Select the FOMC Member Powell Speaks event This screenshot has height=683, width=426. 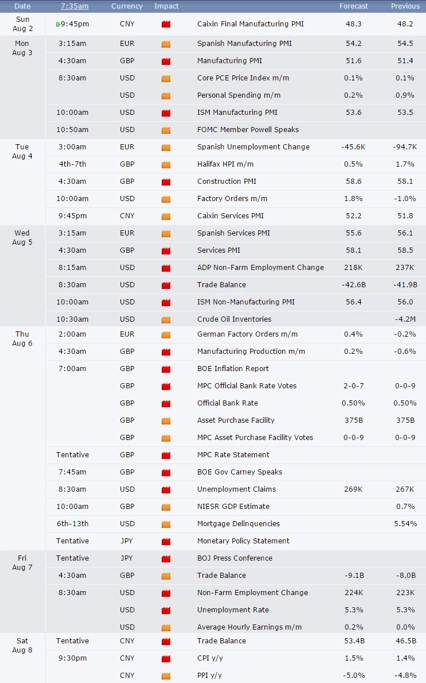tap(248, 129)
